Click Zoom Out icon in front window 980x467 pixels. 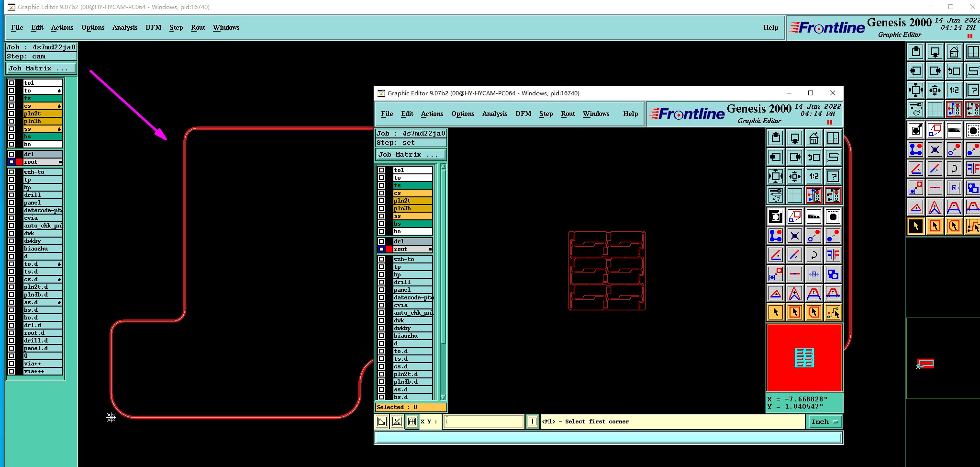795,176
